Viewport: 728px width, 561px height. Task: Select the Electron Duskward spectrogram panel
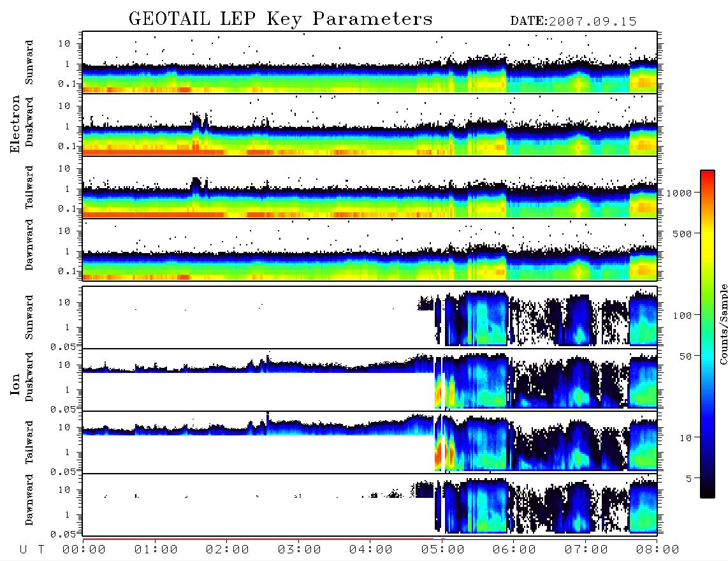(x=370, y=124)
